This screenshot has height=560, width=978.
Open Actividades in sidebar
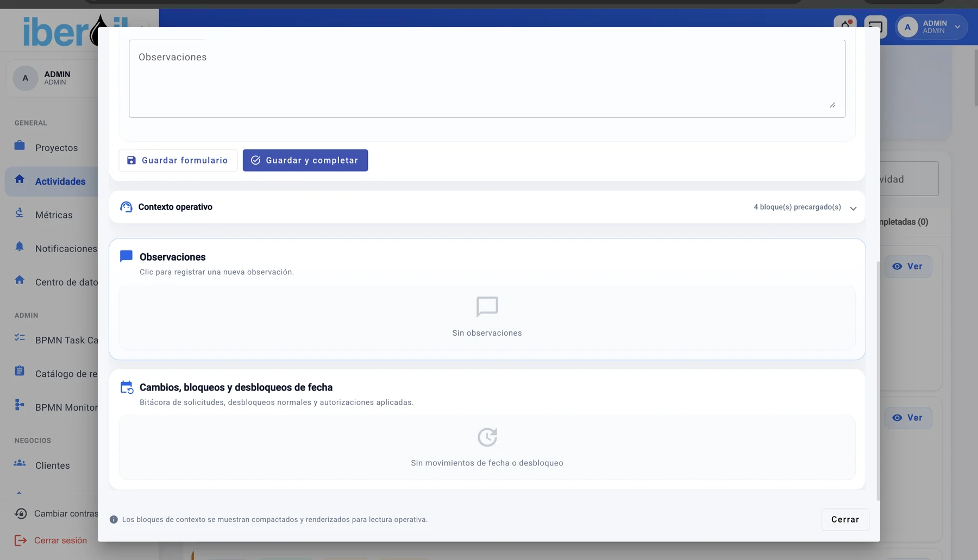coord(52,181)
